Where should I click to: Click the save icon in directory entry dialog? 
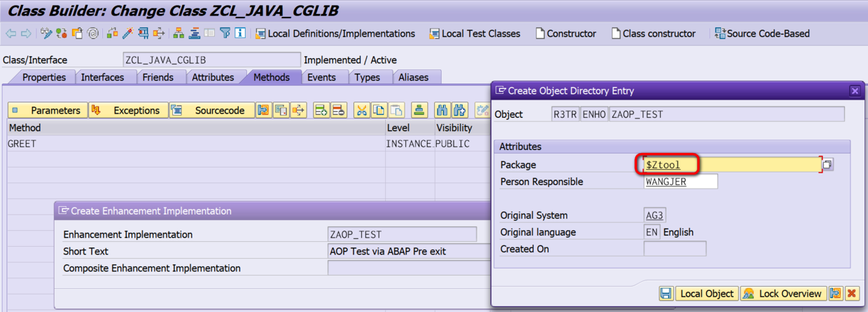[x=666, y=294]
